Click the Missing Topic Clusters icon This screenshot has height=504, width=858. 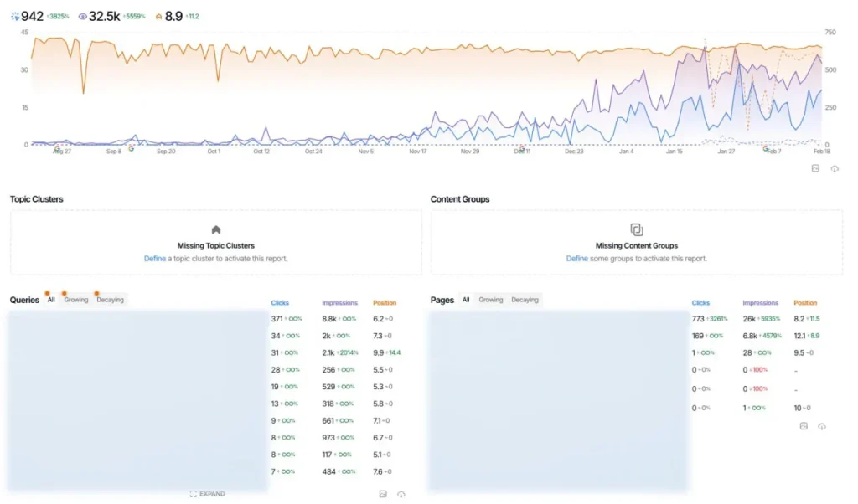215,229
